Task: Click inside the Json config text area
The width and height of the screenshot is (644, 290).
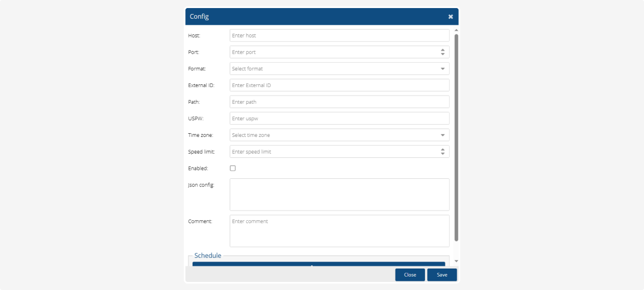Action: click(x=339, y=194)
